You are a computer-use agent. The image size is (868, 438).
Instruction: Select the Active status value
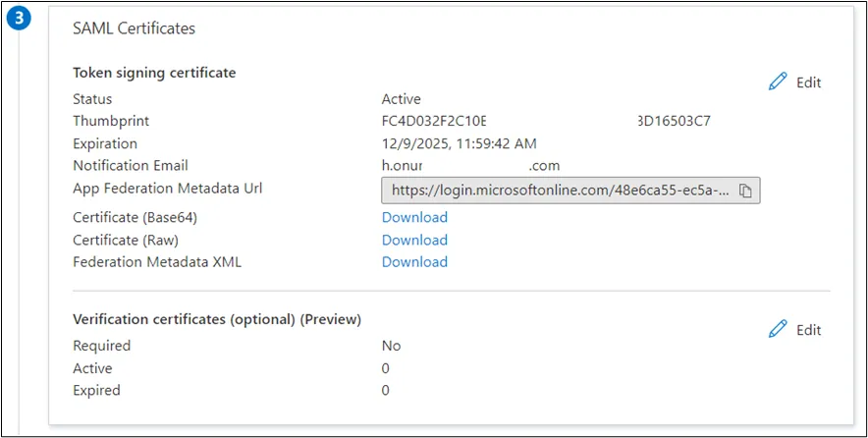click(401, 99)
